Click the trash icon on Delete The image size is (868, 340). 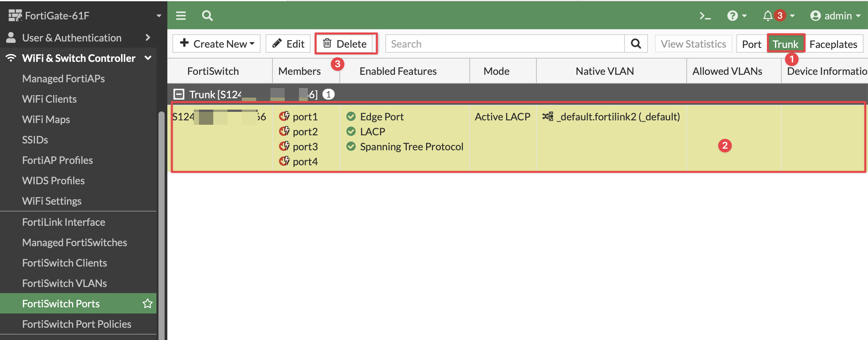pyautogui.click(x=327, y=43)
